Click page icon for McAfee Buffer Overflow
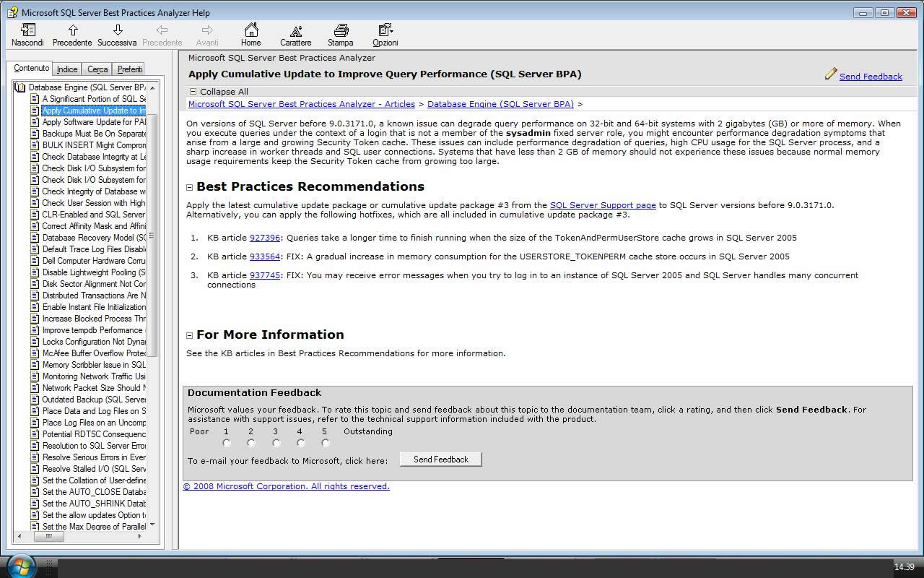This screenshot has width=924, height=578. 35,353
